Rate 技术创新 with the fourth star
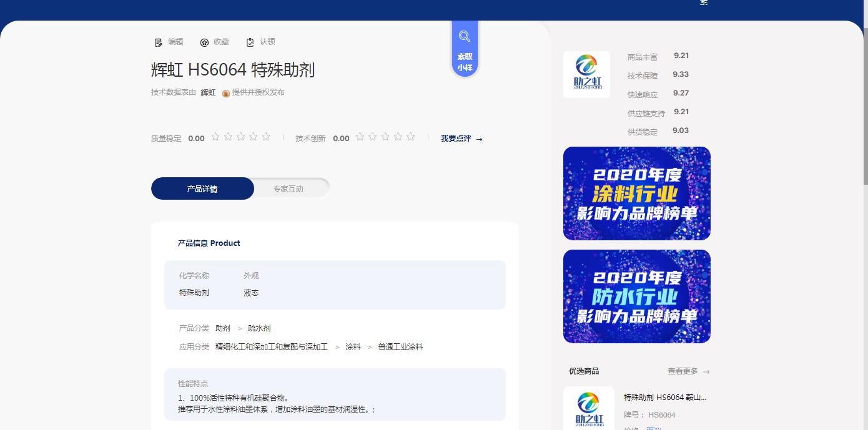 tap(398, 137)
